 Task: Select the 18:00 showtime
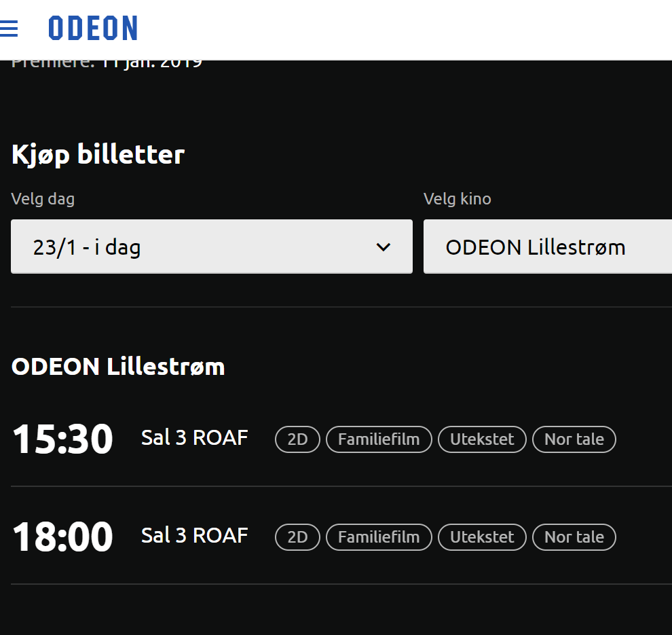62,537
